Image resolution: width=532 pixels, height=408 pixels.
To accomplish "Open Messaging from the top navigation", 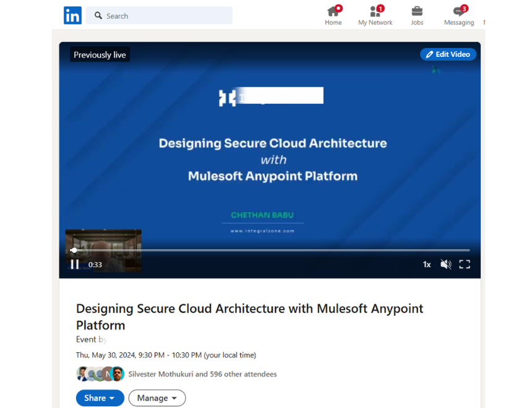I will pos(459,15).
